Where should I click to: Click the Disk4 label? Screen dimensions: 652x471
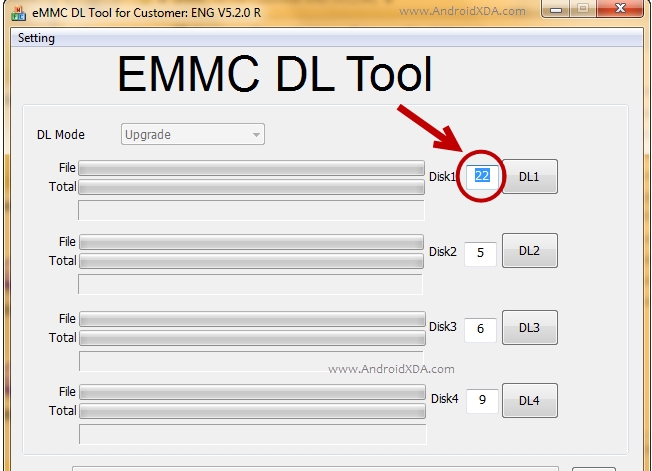[445, 399]
